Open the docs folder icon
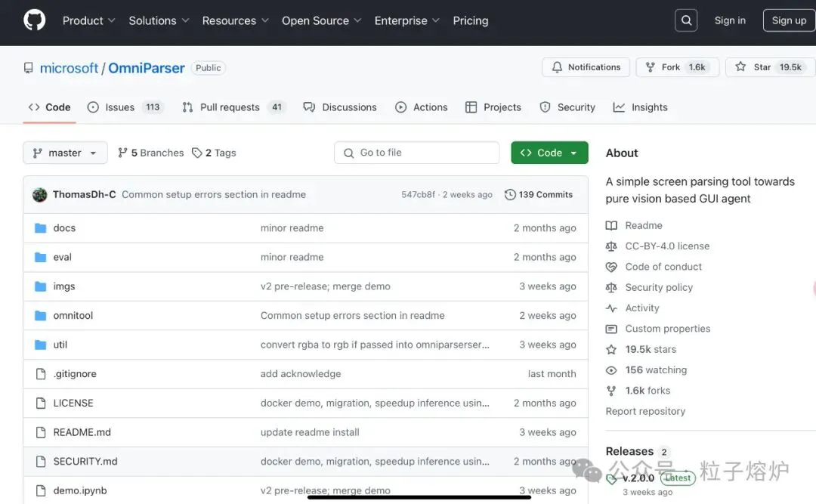The width and height of the screenshot is (816, 504). coord(40,228)
